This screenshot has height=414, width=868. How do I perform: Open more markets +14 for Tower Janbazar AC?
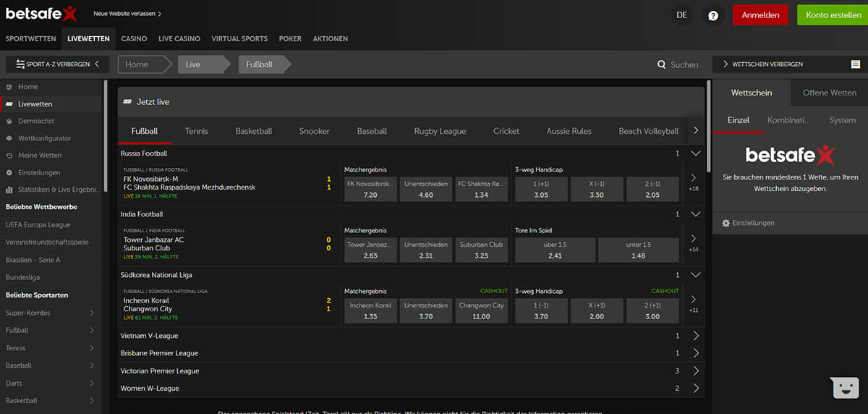click(694, 242)
